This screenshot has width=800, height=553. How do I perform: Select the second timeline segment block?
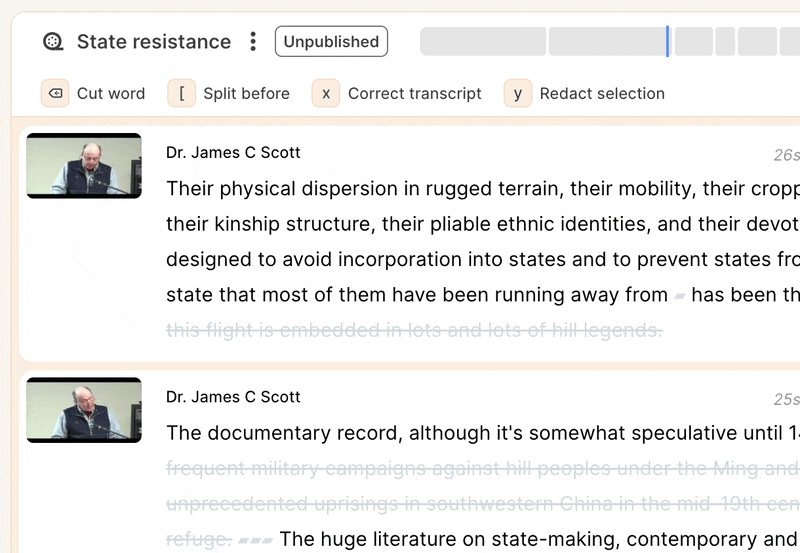coord(607,41)
